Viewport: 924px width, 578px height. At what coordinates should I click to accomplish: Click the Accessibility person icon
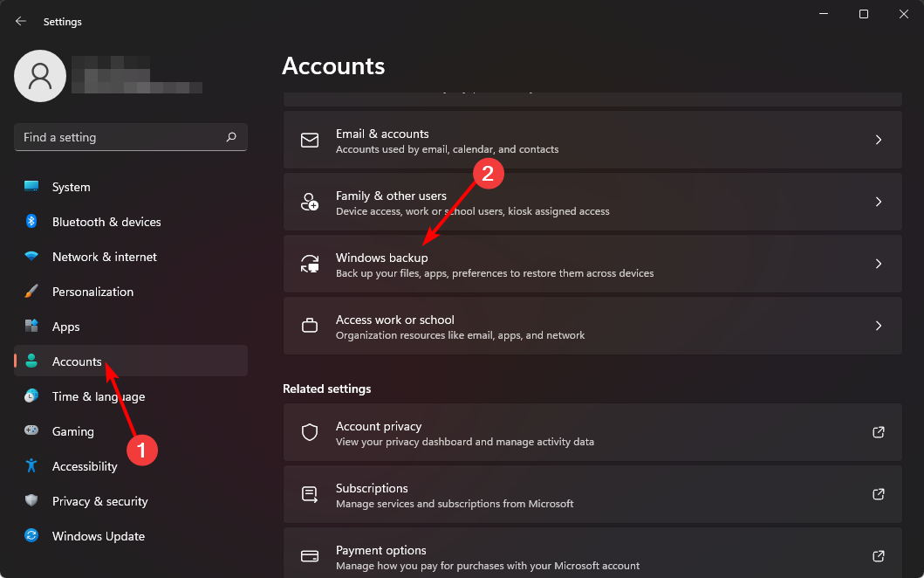(x=31, y=466)
